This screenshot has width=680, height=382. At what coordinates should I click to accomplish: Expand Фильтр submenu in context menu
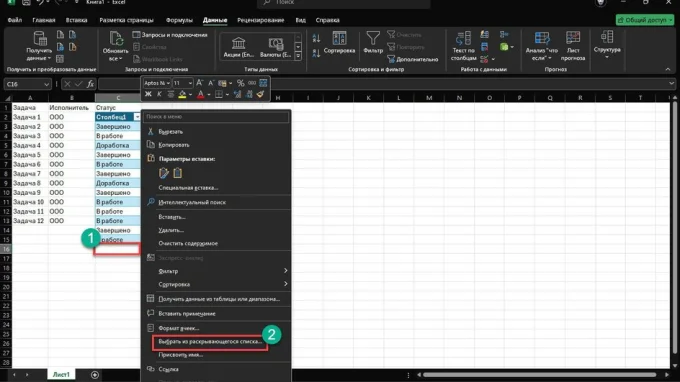coord(285,271)
